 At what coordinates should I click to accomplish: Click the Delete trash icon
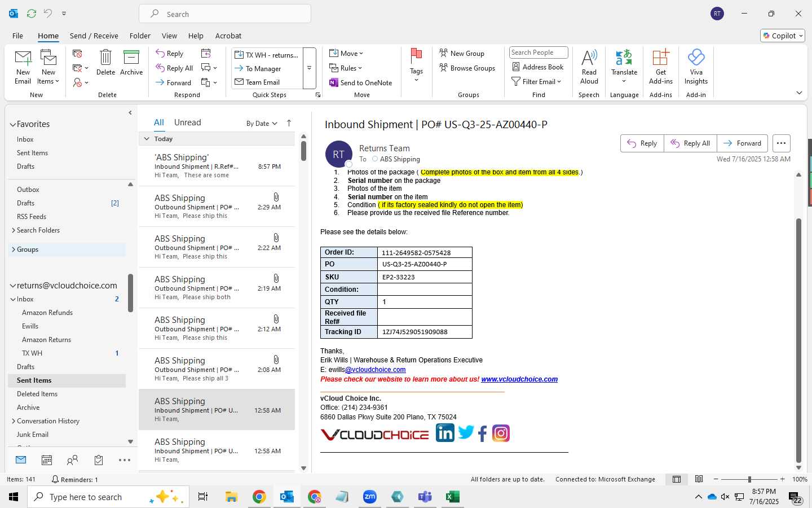[x=105, y=62]
